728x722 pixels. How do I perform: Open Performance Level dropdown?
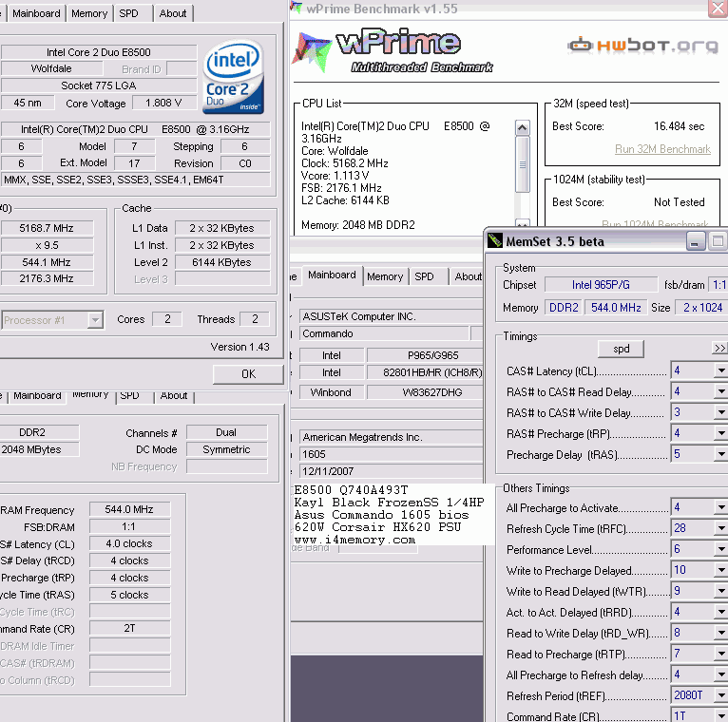point(721,549)
